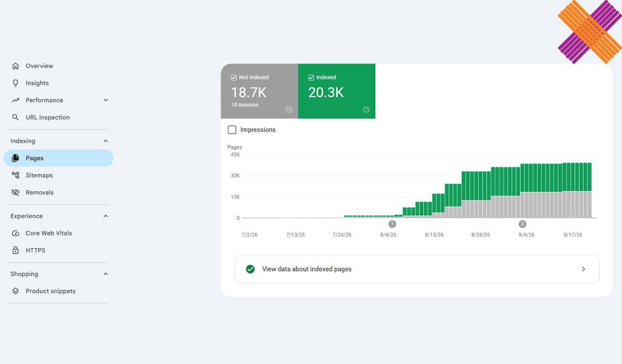Image resolution: width=622 pixels, height=364 pixels.
Task: Click the 18.7K not indexed count
Action: tap(248, 93)
